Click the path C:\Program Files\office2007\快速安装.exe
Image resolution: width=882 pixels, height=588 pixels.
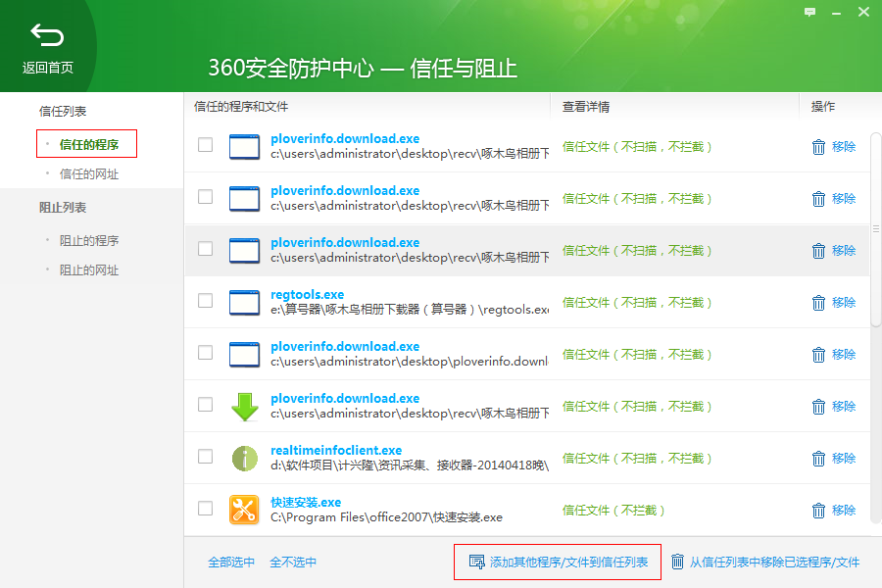pos(386,517)
